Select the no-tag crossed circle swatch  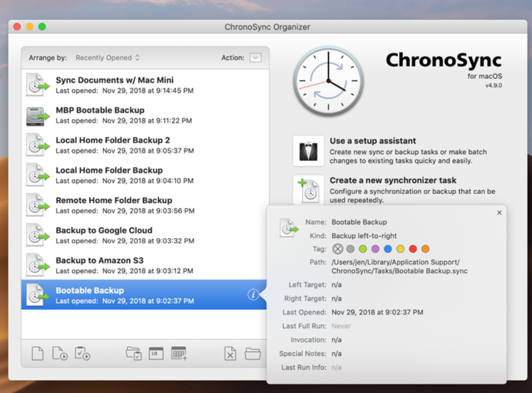click(x=338, y=249)
